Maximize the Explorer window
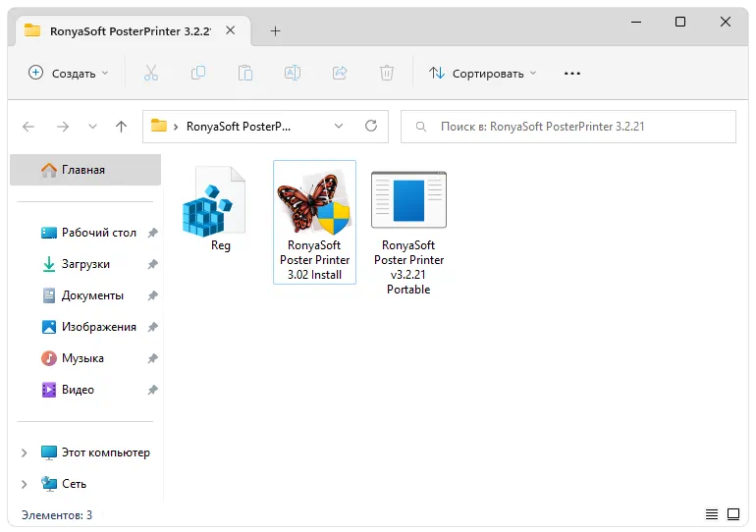The image size is (756, 532). [x=680, y=22]
